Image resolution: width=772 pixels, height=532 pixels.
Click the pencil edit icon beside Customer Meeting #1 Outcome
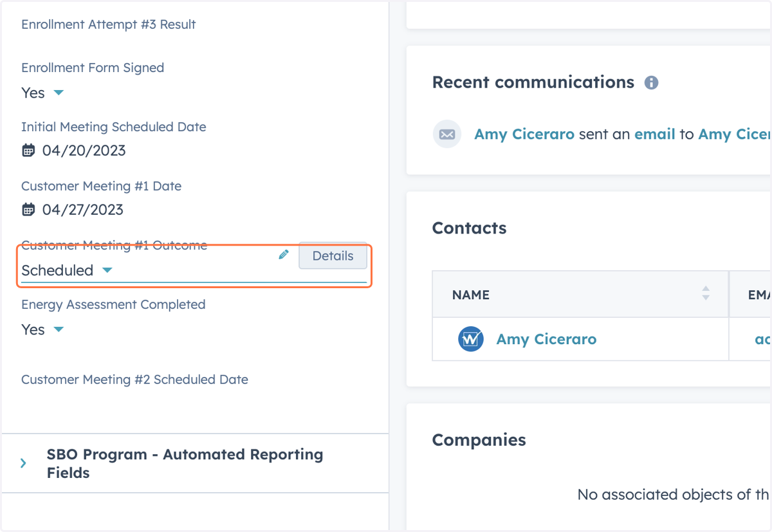pyautogui.click(x=284, y=255)
